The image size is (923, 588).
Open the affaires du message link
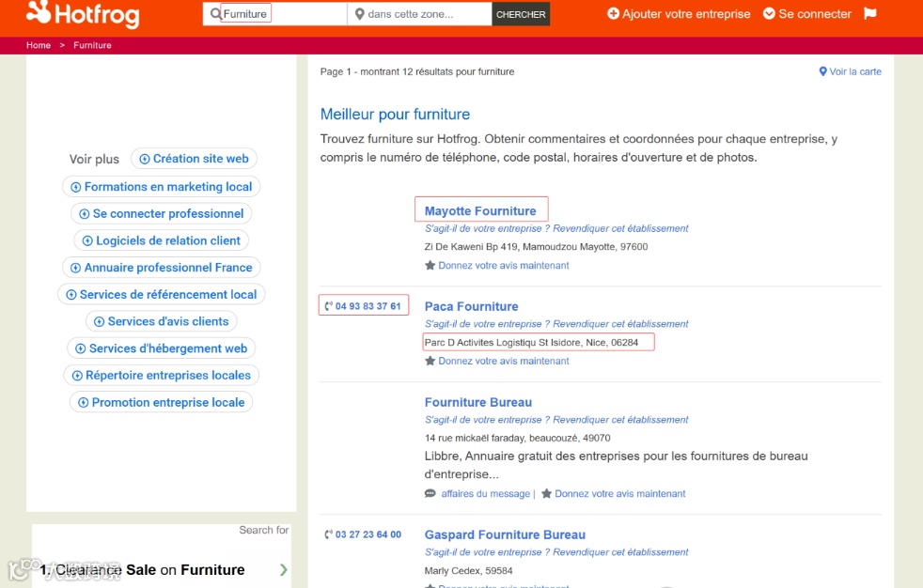(x=486, y=494)
